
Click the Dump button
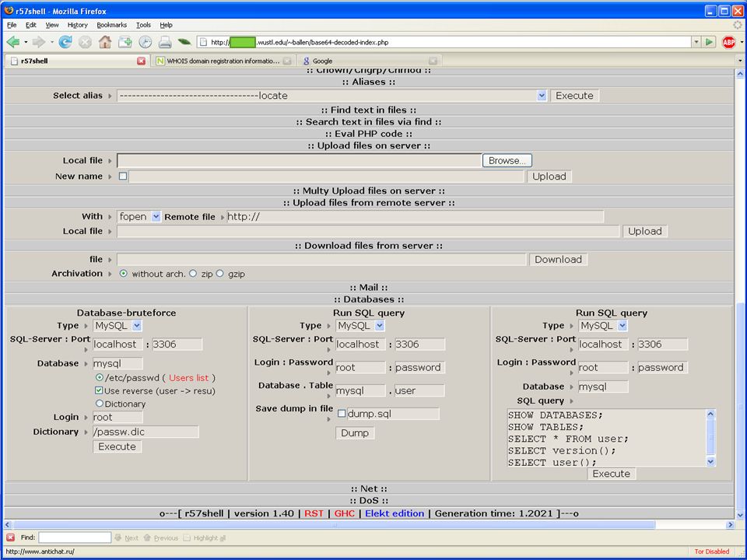[355, 433]
